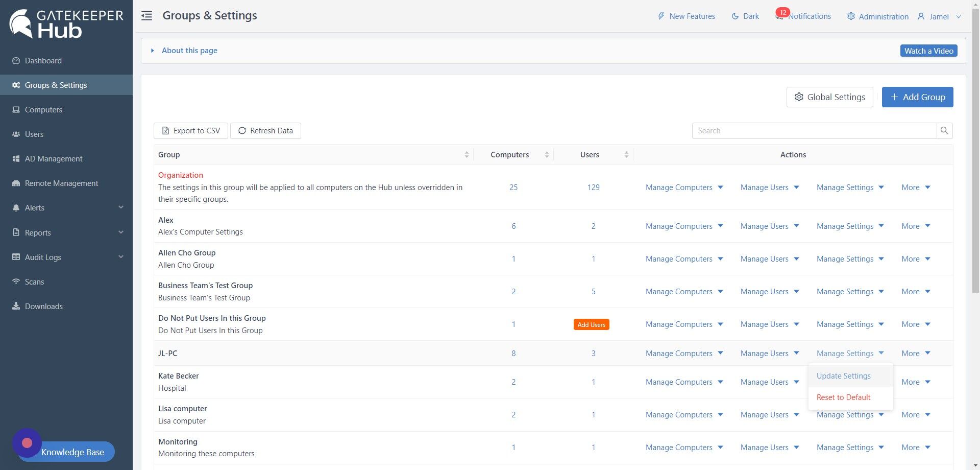Expand the Reports sidebar submenu chevron

(121, 232)
